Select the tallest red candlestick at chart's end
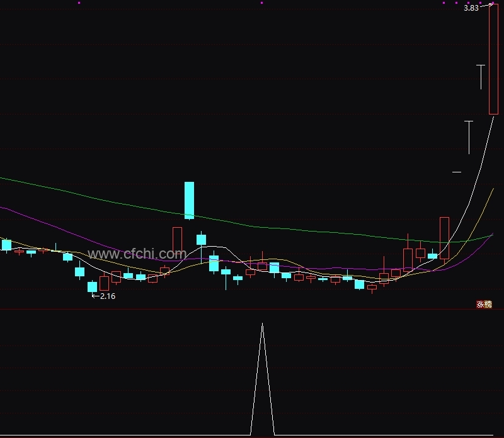The image size is (504, 438). (493, 59)
